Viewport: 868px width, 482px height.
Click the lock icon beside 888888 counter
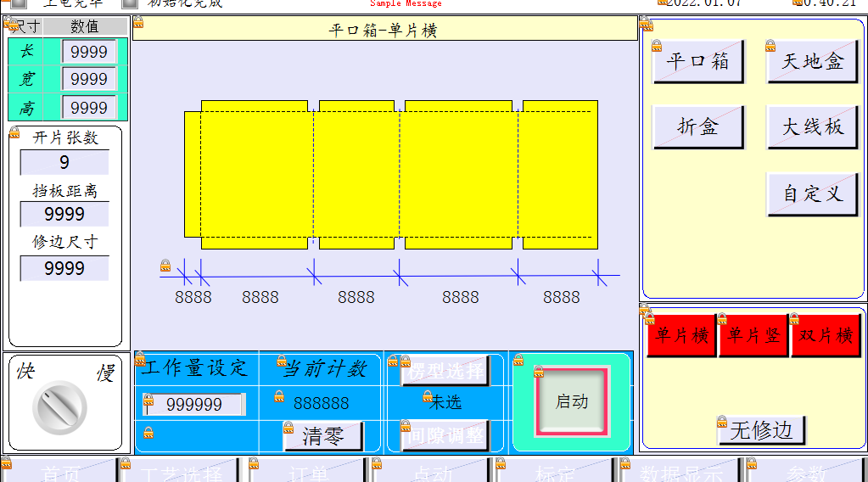(x=279, y=396)
